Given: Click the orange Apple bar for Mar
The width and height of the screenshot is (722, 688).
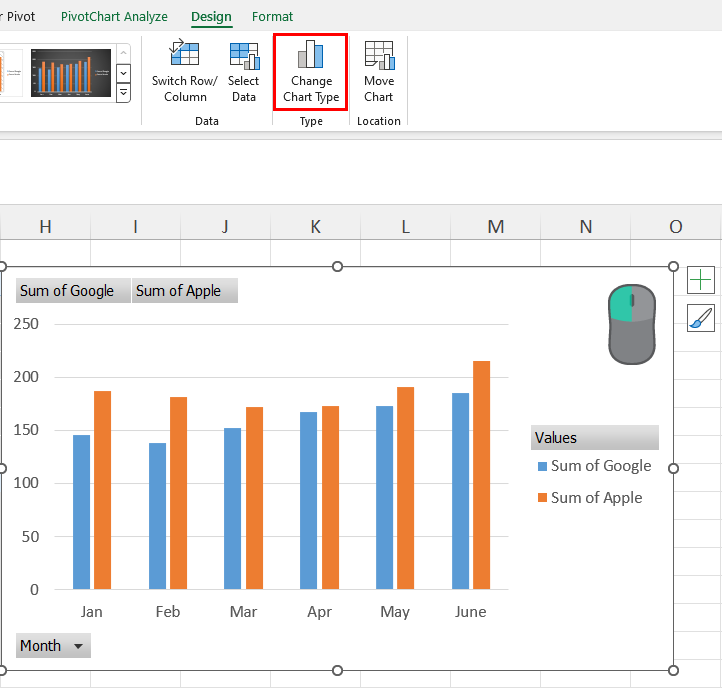Looking at the screenshot, I should pos(255,498).
